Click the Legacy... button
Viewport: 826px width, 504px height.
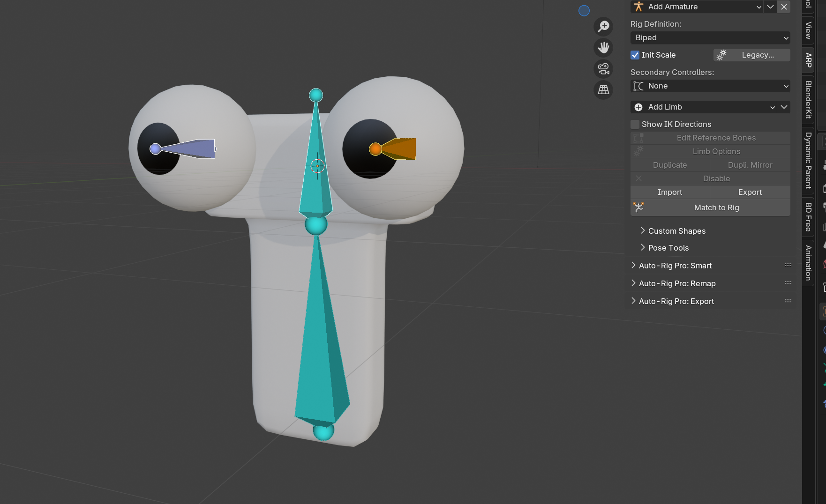[752, 55]
